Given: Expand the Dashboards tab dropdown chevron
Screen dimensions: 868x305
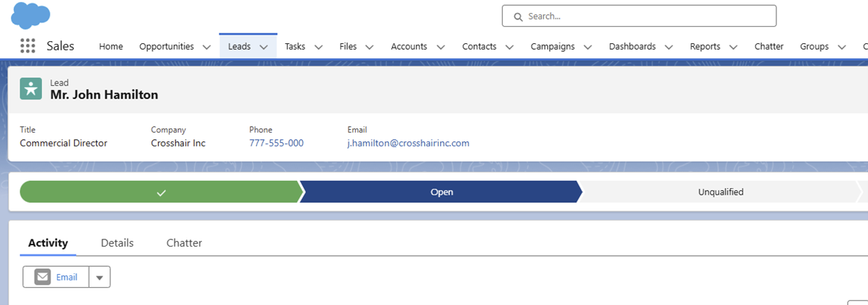Looking at the screenshot, I should tap(668, 47).
